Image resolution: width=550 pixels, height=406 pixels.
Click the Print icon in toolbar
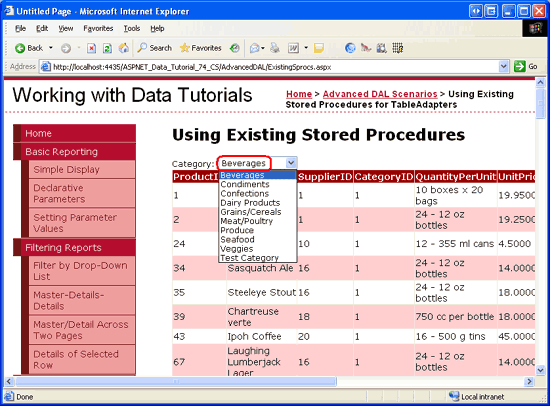(x=275, y=48)
